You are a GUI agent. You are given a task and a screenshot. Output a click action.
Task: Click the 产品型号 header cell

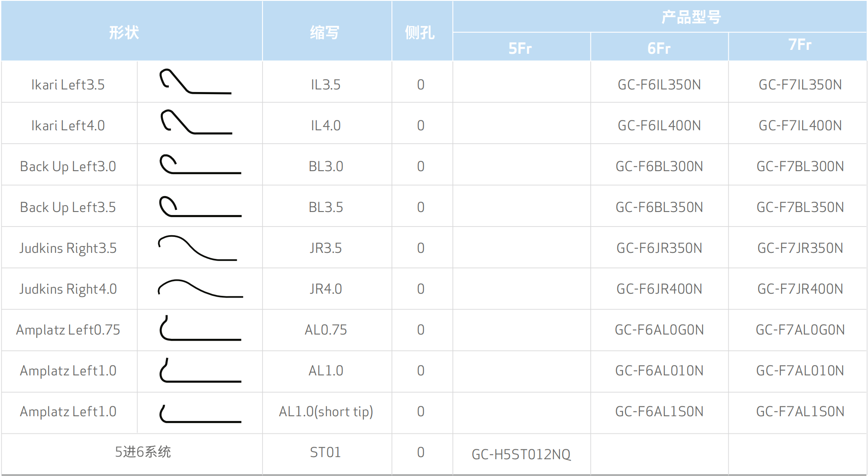click(691, 17)
